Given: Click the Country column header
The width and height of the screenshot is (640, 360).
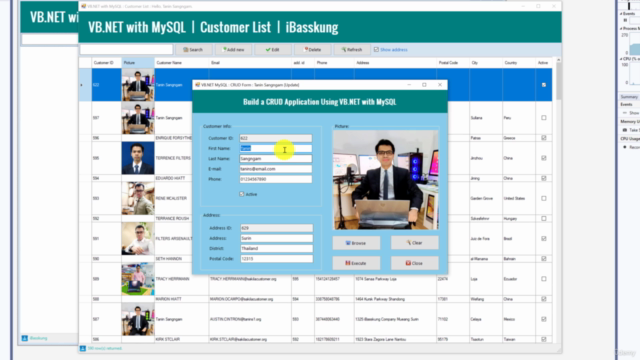Looking at the screenshot, I should [519, 63].
